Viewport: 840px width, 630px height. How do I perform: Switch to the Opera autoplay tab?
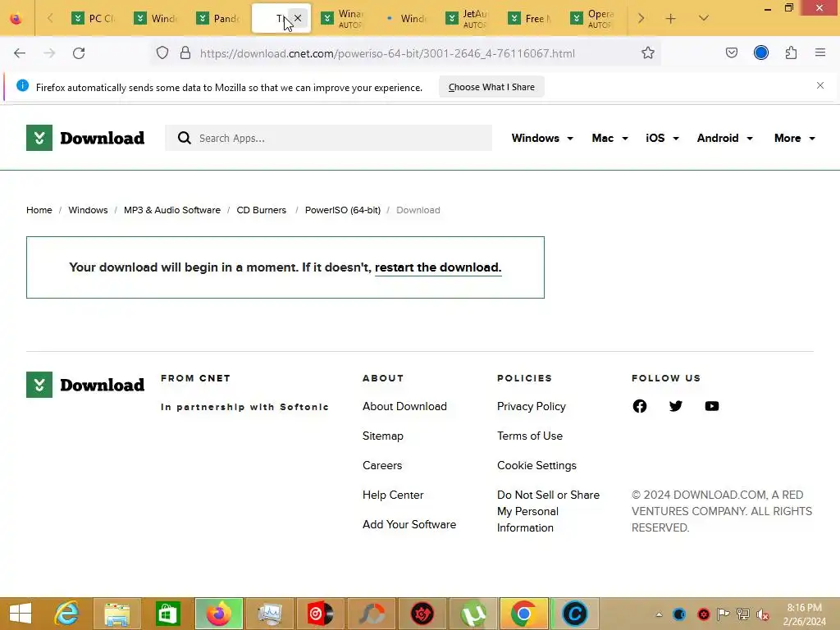coord(593,18)
